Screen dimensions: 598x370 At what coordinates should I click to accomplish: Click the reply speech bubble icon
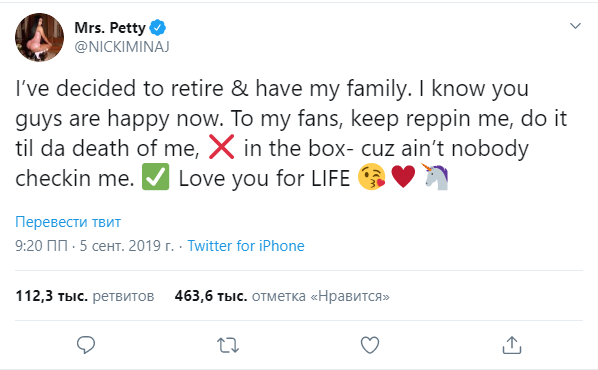(86, 345)
